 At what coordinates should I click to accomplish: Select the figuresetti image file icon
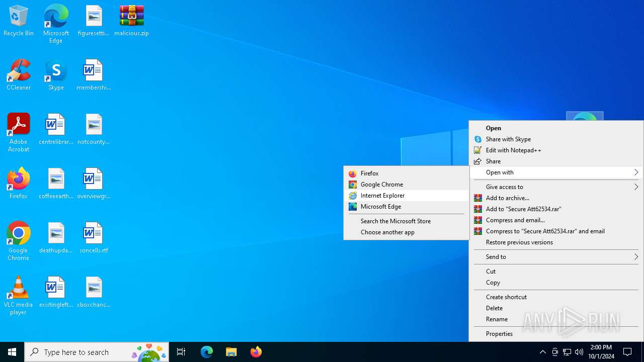[x=94, y=21]
